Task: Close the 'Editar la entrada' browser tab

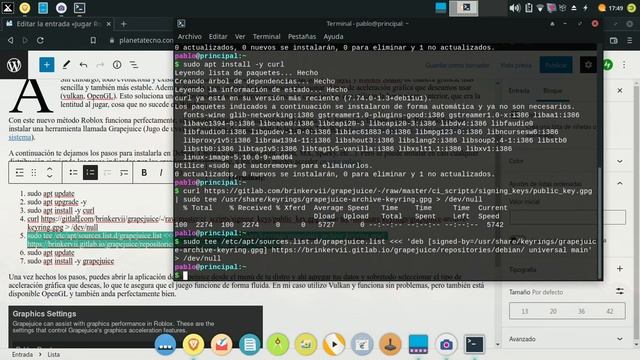Action: (x=109, y=24)
